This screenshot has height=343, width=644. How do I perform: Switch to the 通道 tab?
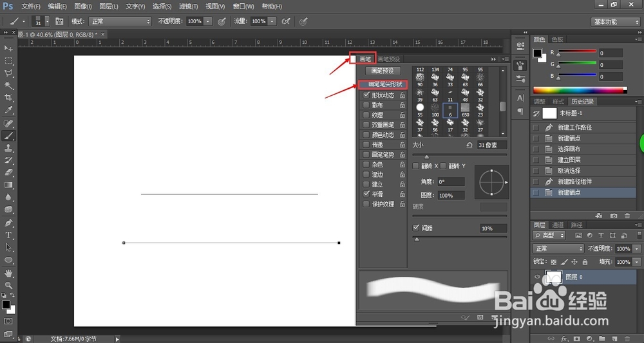coord(558,225)
